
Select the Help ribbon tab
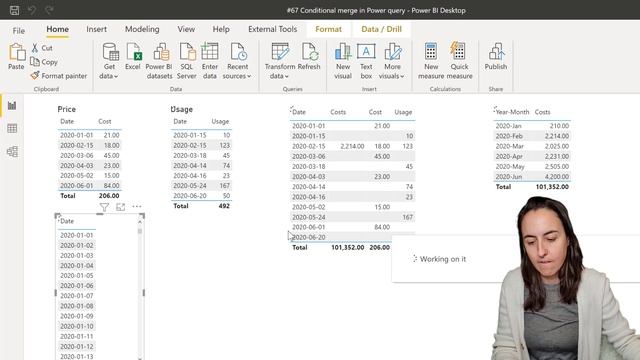(x=221, y=29)
